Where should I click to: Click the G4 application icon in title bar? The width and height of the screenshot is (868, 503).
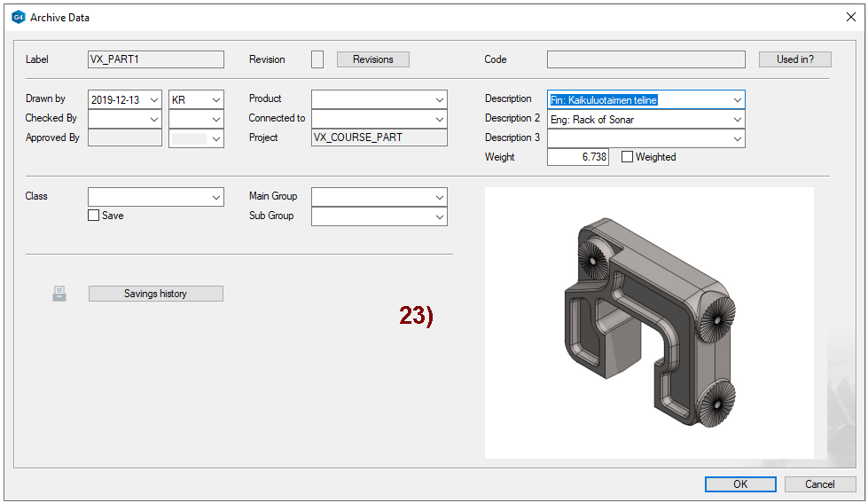18,17
